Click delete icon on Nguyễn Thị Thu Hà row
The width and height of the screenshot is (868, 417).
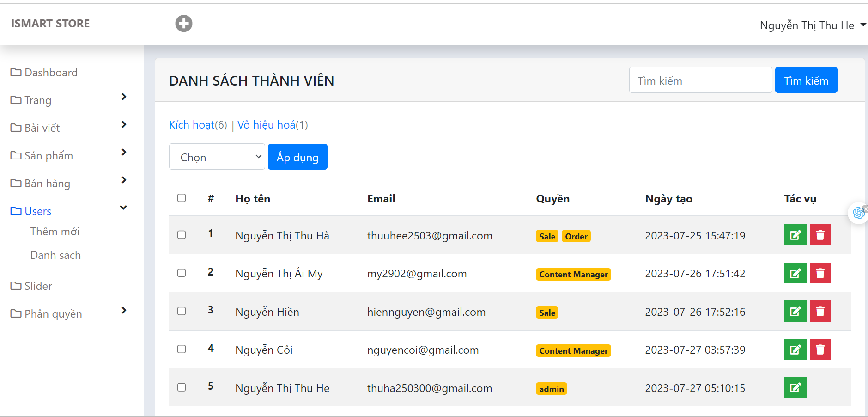point(820,235)
